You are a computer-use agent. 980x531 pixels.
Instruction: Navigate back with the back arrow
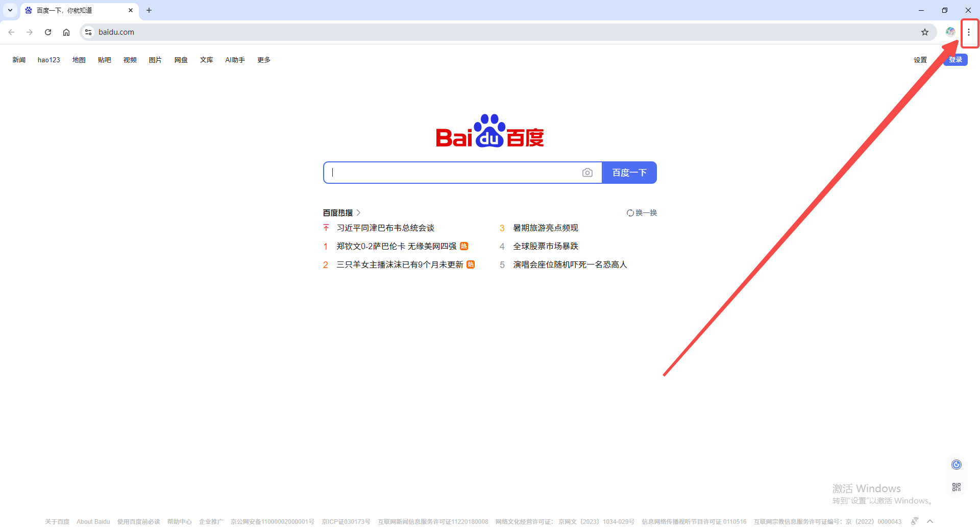pyautogui.click(x=11, y=32)
